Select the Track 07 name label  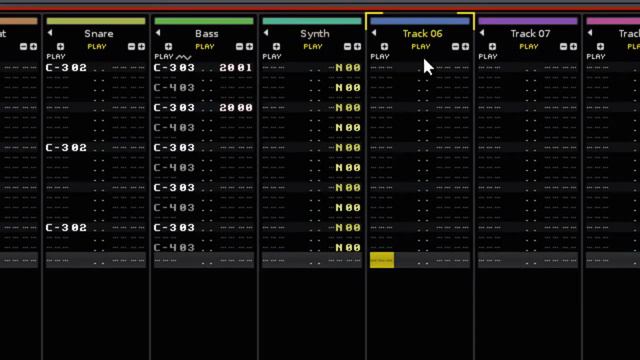530,33
